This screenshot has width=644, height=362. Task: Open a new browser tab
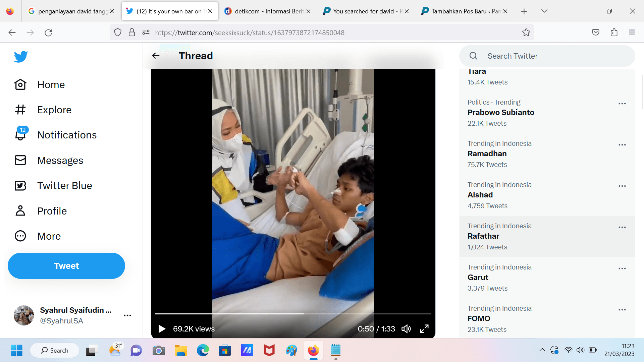point(524,11)
